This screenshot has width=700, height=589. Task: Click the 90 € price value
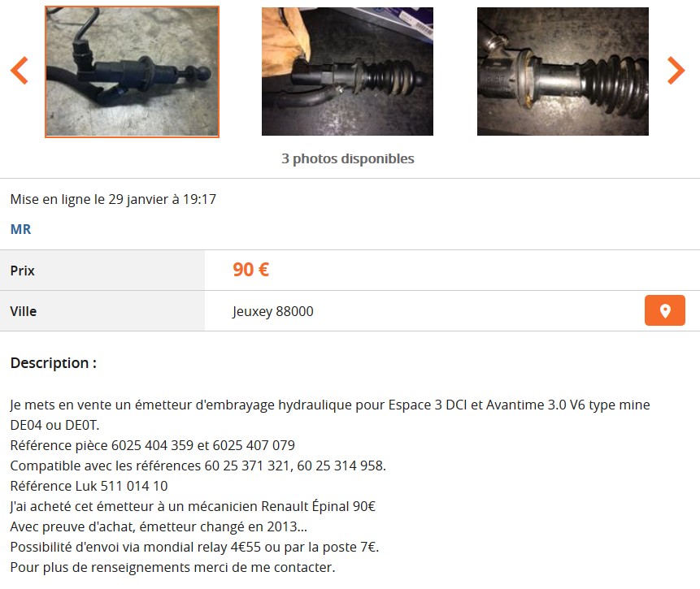pos(250,270)
